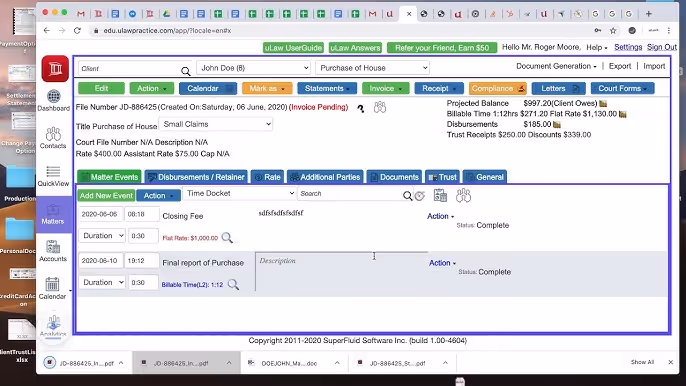Open Duration dropdown for Closing Fee event
Screen dimensions: 686x386
click(x=102, y=235)
